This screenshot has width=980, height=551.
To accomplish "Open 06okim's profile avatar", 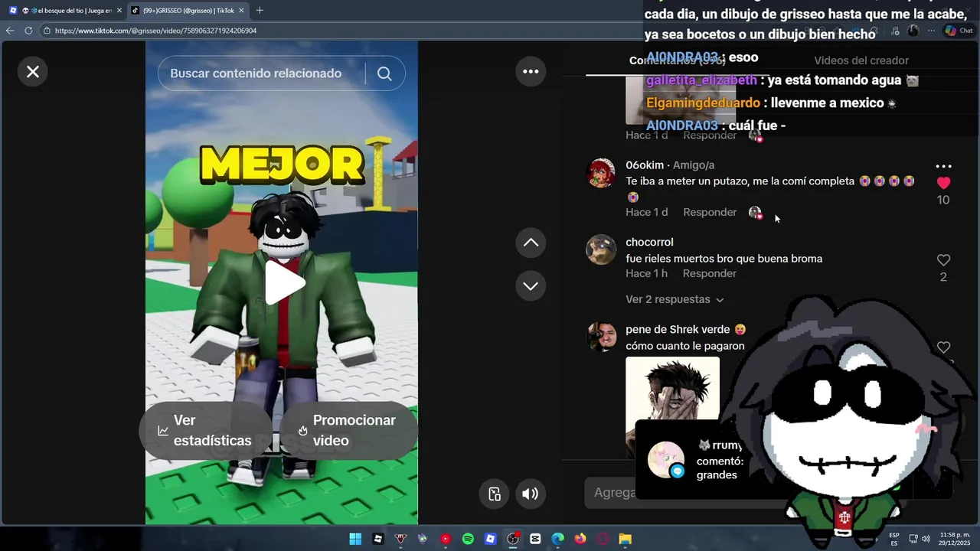I will [x=601, y=173].
